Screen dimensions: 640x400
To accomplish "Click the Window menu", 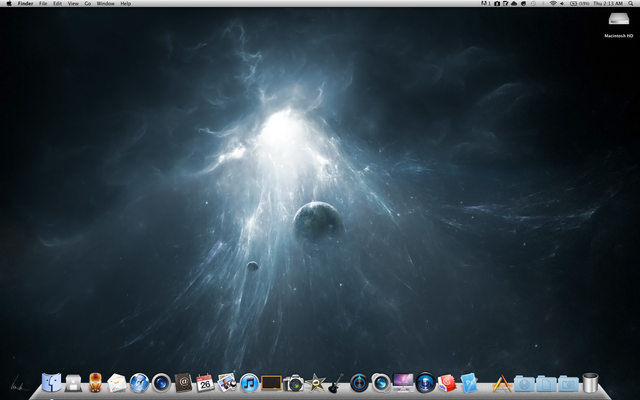I will [105, 4].
